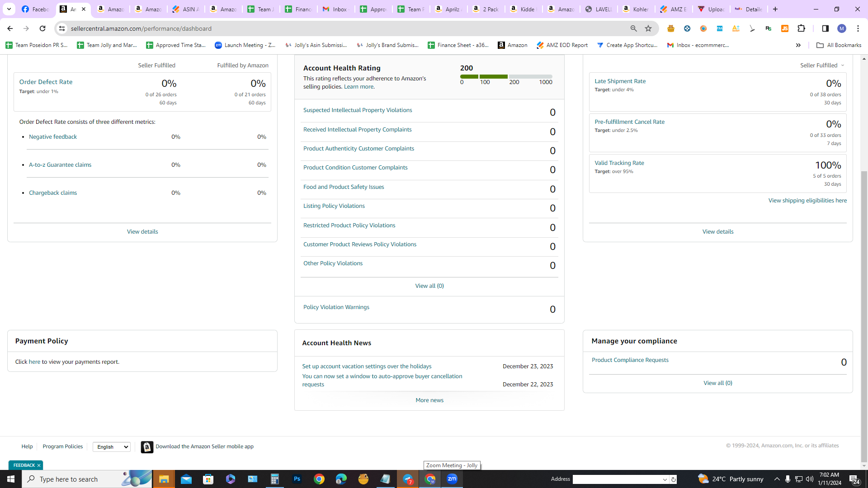Open the All Bookmarks folder
The image size is (868, 488).
click(x=839, y=45)
